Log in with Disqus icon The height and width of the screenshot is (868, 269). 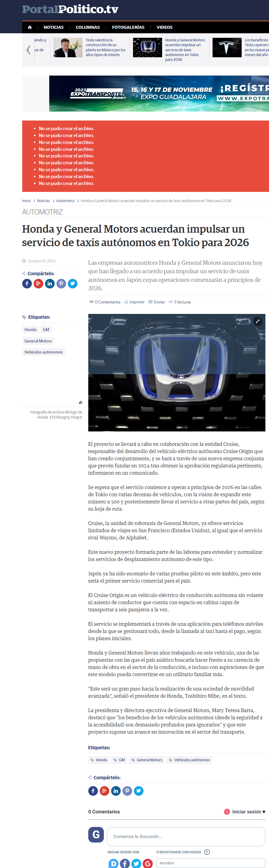114,863
